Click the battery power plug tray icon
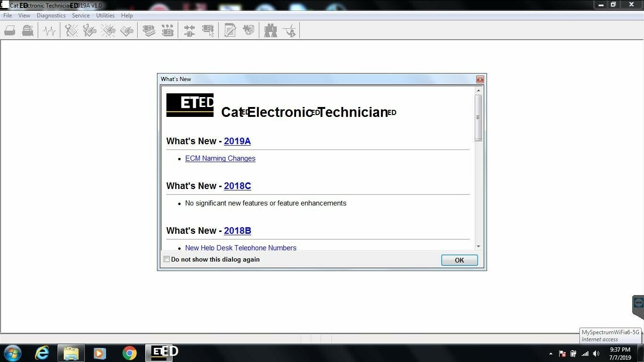Image resolution: width=644 pixels, height=362 pixels. click(x=573, y=354)
